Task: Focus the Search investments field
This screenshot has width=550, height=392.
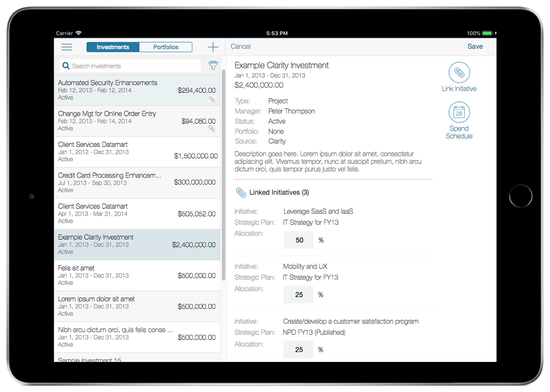Action: pos(135,66)
